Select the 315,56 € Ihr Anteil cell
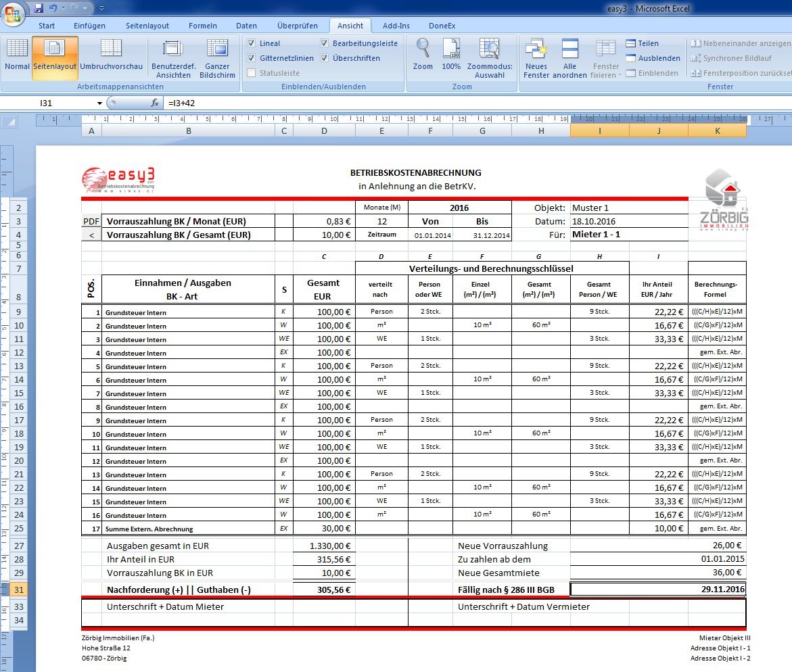792x672 pixels. 324,559
